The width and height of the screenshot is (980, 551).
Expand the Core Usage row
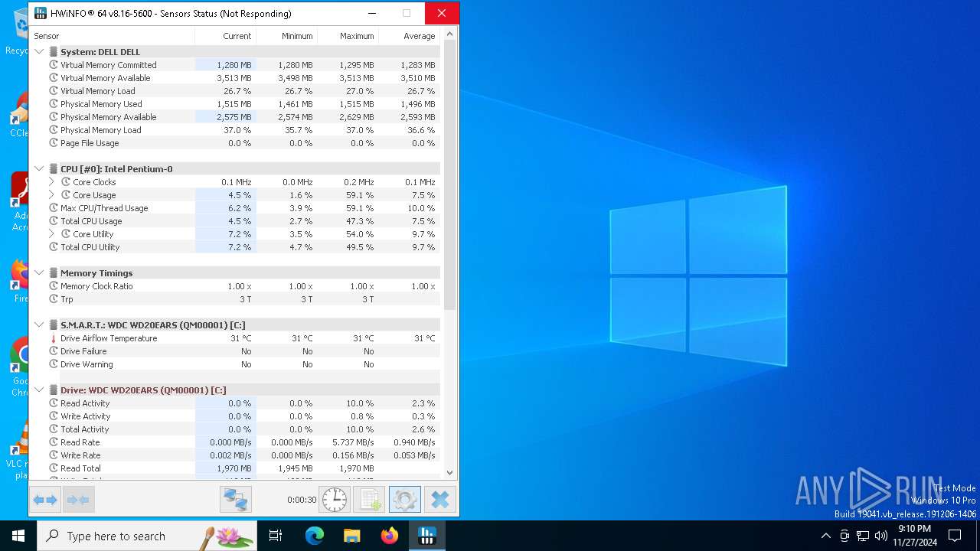(51, 195)
